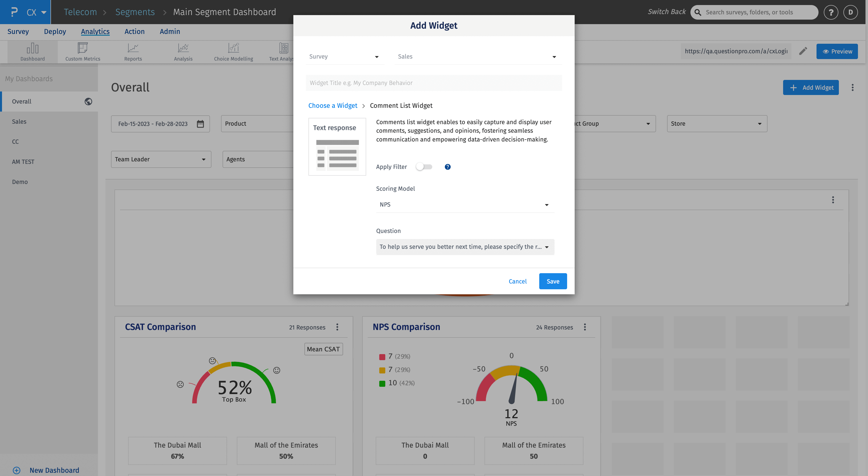This screenshot has width=868, height=476.
Task: Enable the Apply Filter toggle
Action: pos(424,167)
